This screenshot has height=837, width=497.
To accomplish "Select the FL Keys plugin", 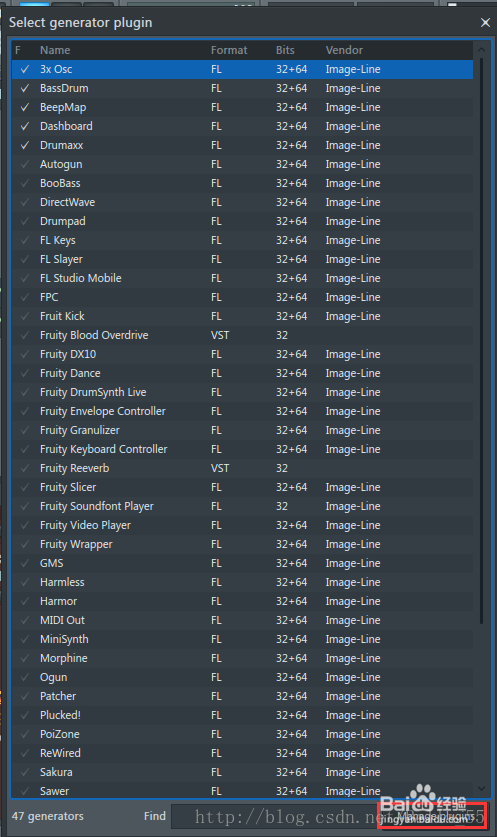I will click(242, 240).
